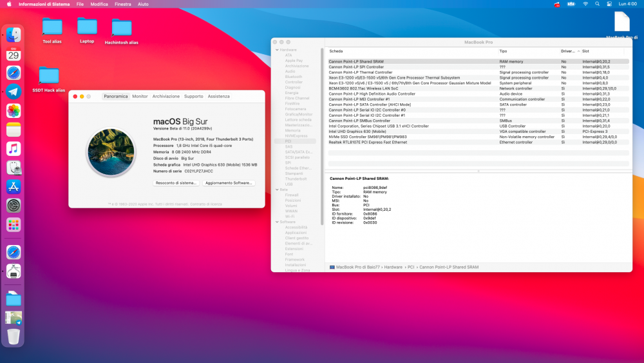
Task: Select Cannon Point-LP SMBus Controller row
Action: tap(478, 121)
